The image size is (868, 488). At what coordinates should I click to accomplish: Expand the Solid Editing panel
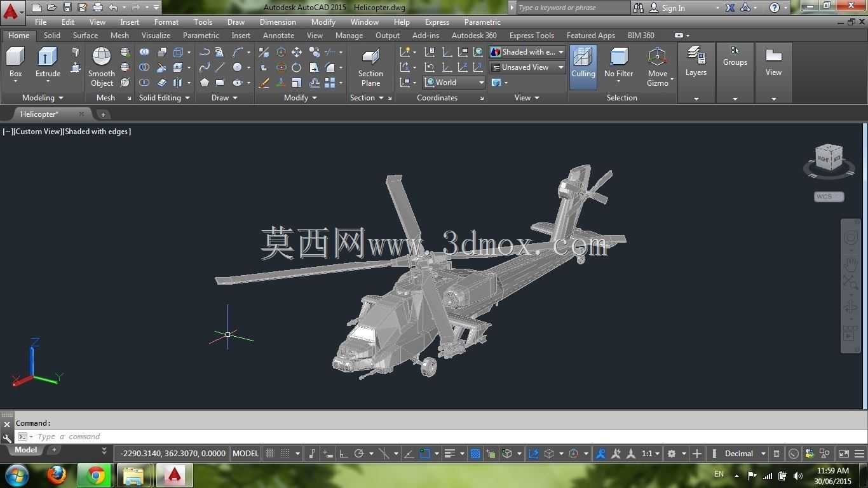click(165, 98)
